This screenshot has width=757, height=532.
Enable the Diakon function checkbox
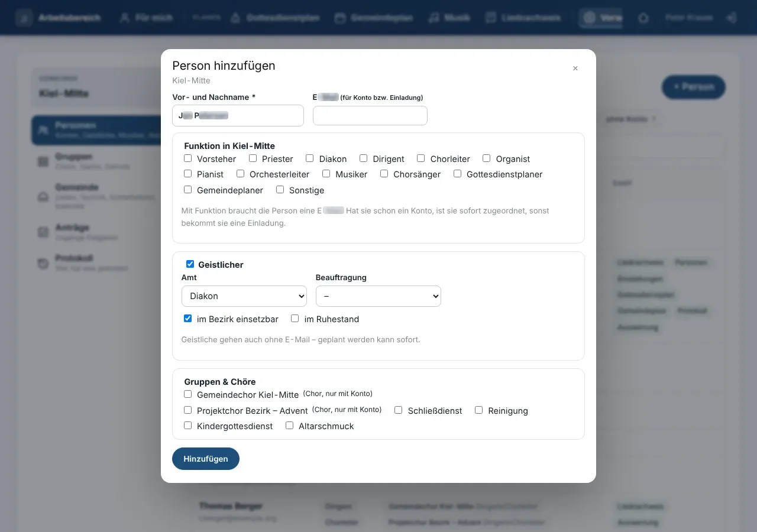(309, 158)
